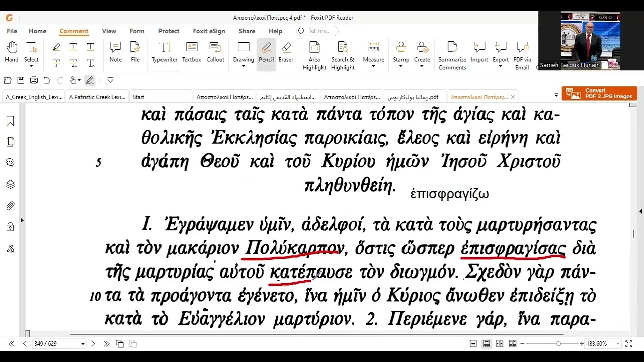This screenshot has height=362, width=644.
Task: Import comments into the document
Action: click(x=479, y=52)
